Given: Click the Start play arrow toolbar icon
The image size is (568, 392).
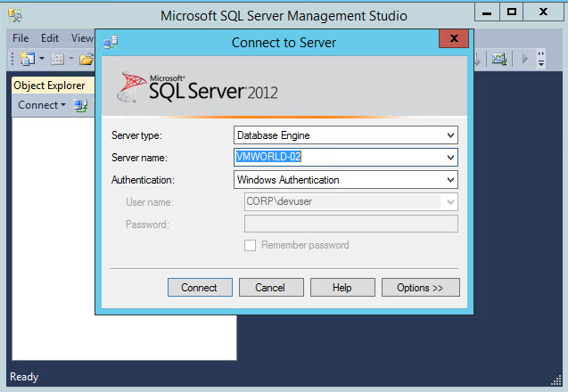Looking at the screenshot, I should [524, 58].
